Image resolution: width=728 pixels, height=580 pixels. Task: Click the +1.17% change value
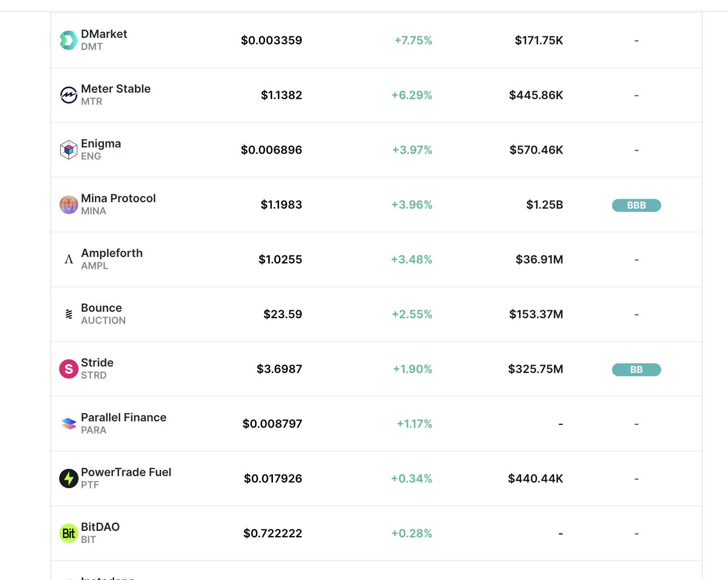click(414, 424)
